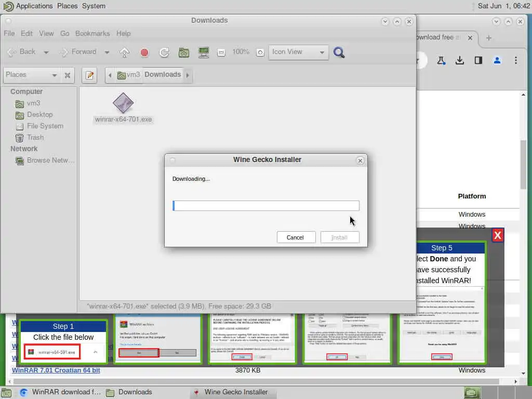The width and height of the screenshot is (532, 399).
Task: Go up to parent folder
Action: coord(125,52)
